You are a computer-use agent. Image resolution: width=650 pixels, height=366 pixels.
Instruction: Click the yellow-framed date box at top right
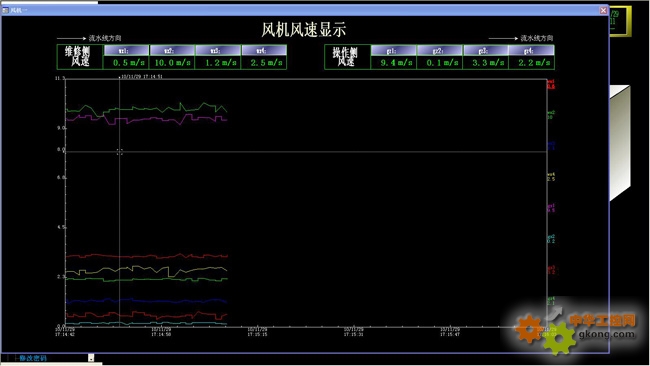tap(621, 21)
